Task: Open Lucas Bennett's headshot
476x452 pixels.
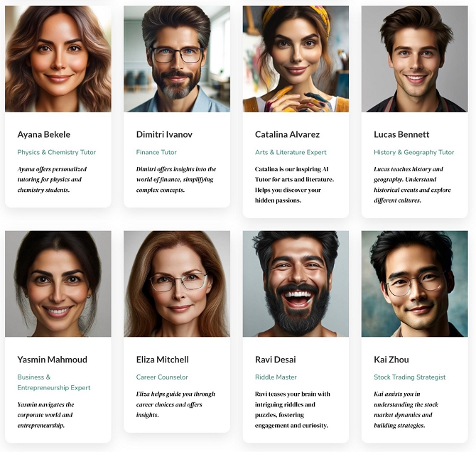Action: [x=414, y=59]
